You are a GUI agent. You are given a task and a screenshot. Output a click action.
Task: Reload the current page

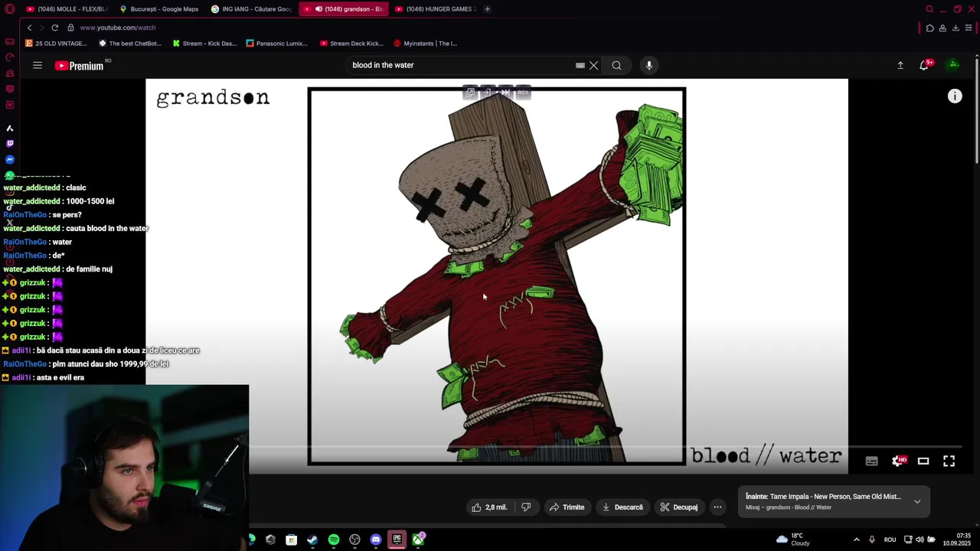pyautogui.click(x=54, y=28)
